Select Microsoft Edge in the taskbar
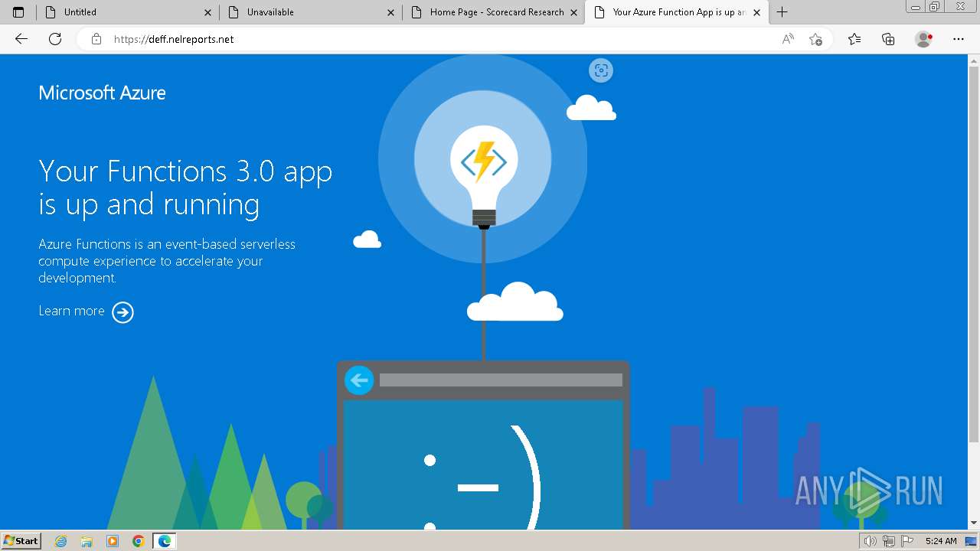The width and height of the screenshot is (980, 551). click(164, 541)
